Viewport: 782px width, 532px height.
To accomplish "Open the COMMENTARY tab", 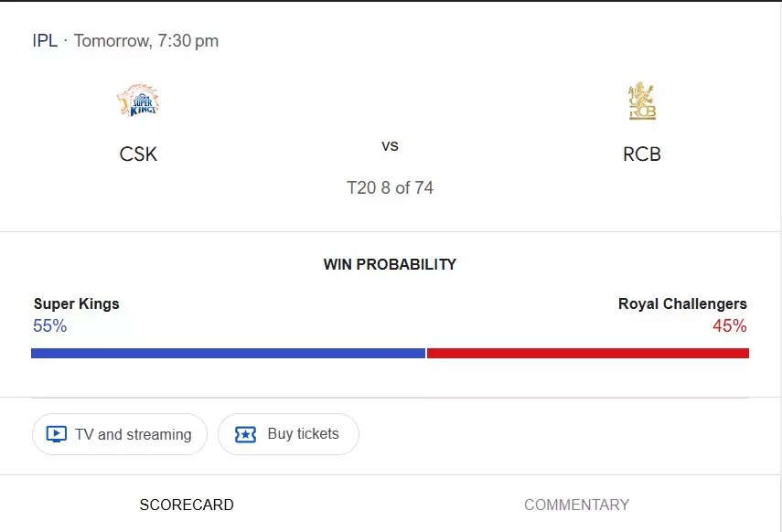I will point(576,505).
